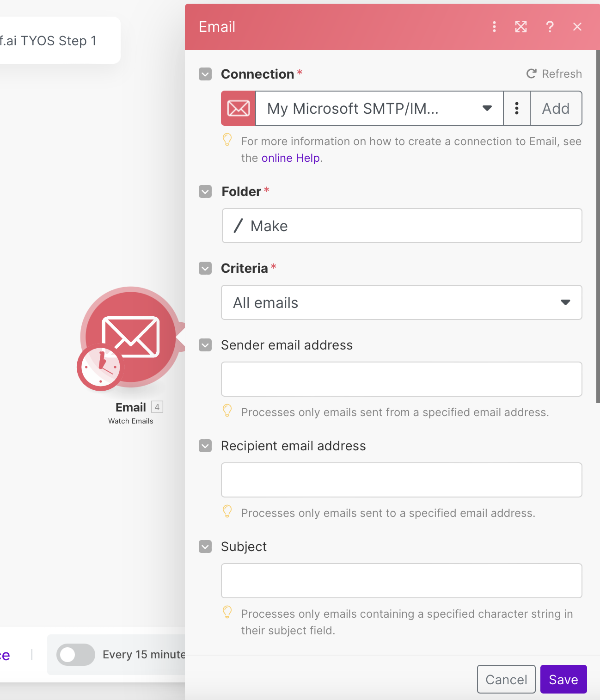
Task: Focus the Sender email address input
Action: [x=402, y=379]
